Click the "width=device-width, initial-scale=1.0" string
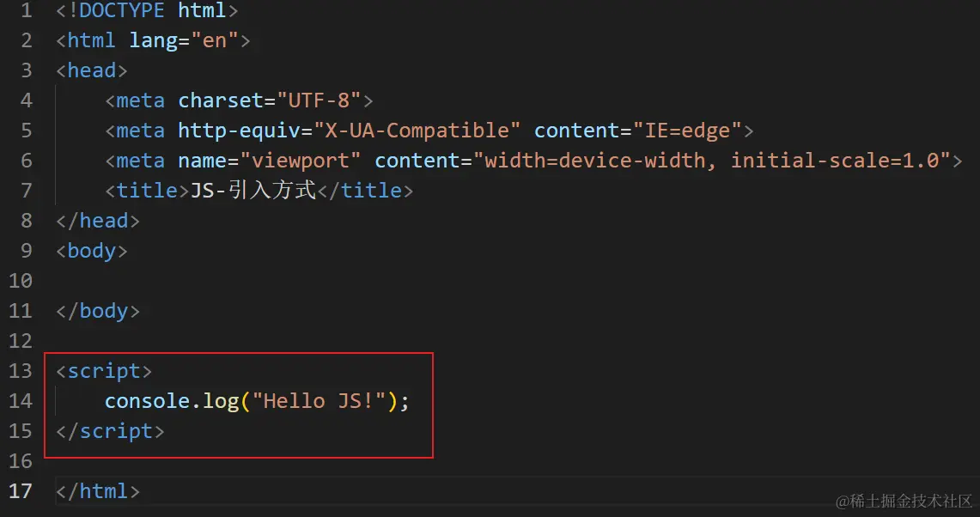 (712, 160)
